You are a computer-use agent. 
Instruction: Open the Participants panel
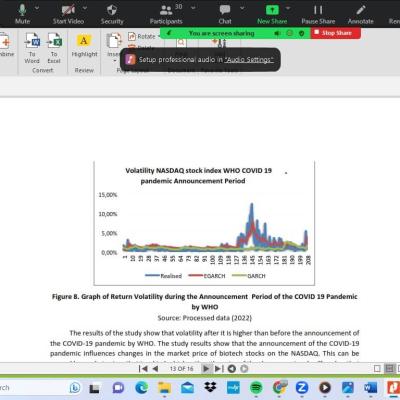coord(166,13)
